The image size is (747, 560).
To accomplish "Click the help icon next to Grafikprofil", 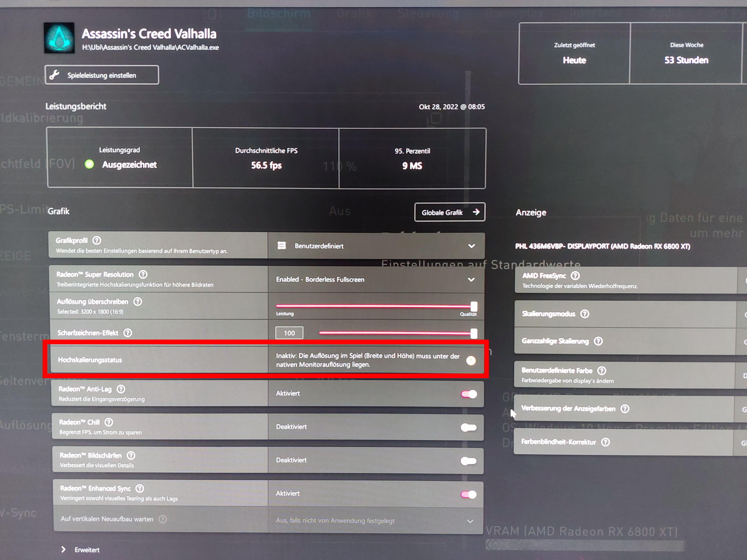I will [97, 240].
